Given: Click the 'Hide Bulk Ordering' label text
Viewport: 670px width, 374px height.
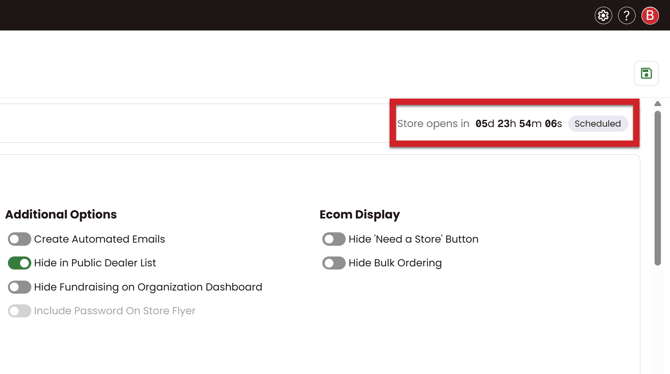Looking at the screenshot, I should click(395, 263).
